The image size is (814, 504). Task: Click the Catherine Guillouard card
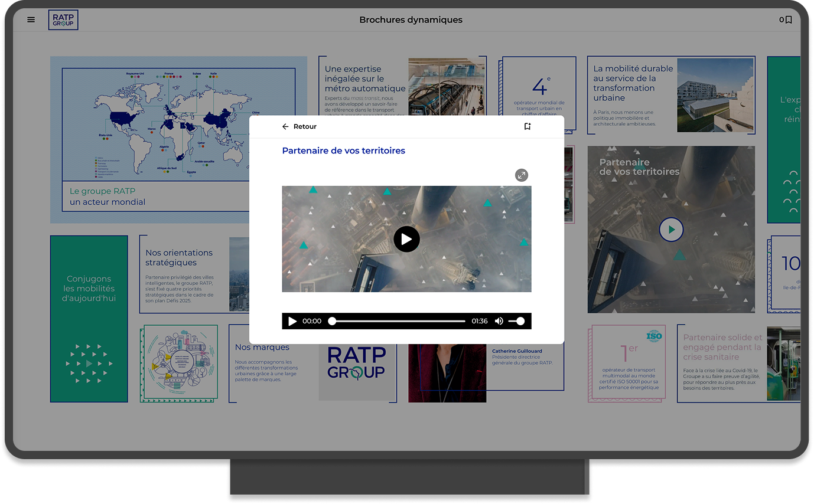pyautogui.click(x=486, y=373)
